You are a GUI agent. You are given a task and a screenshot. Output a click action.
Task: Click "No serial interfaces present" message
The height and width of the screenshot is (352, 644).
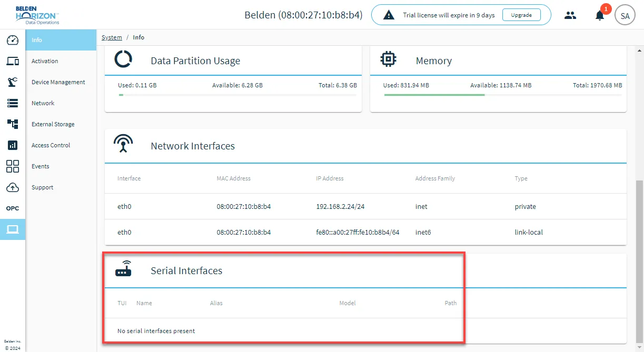click(x=156, y=331)
